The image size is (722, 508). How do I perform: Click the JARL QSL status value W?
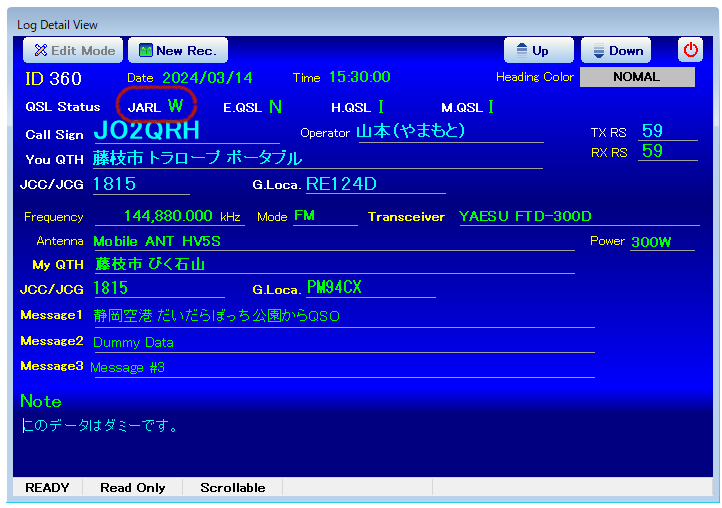(175, 105)
